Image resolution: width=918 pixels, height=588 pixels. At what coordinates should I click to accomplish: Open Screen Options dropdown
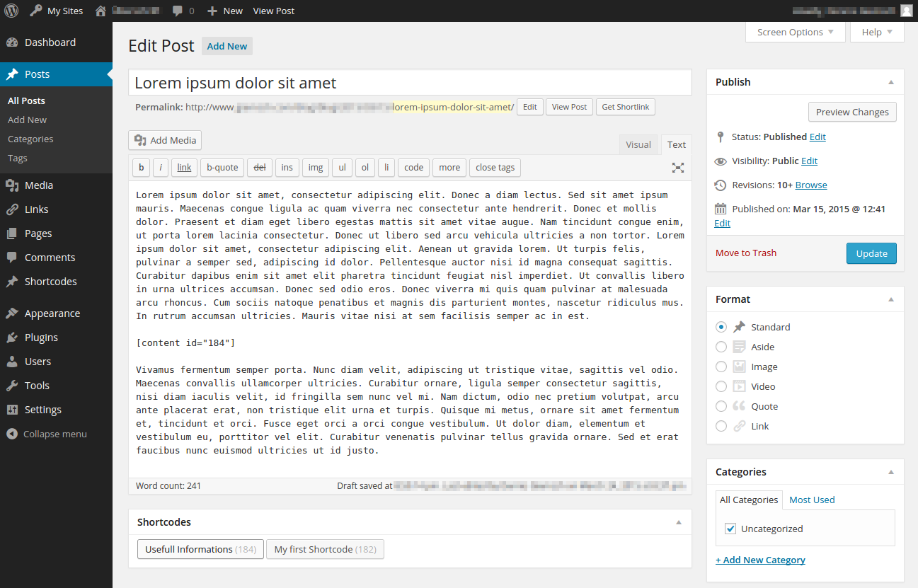(x=796, y=32)
